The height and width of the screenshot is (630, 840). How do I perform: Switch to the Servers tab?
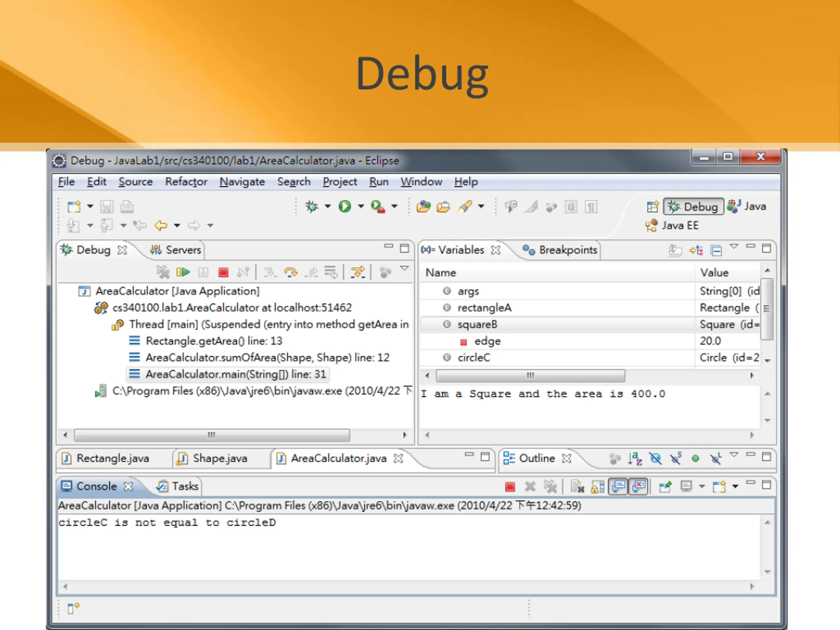(176, 250)
